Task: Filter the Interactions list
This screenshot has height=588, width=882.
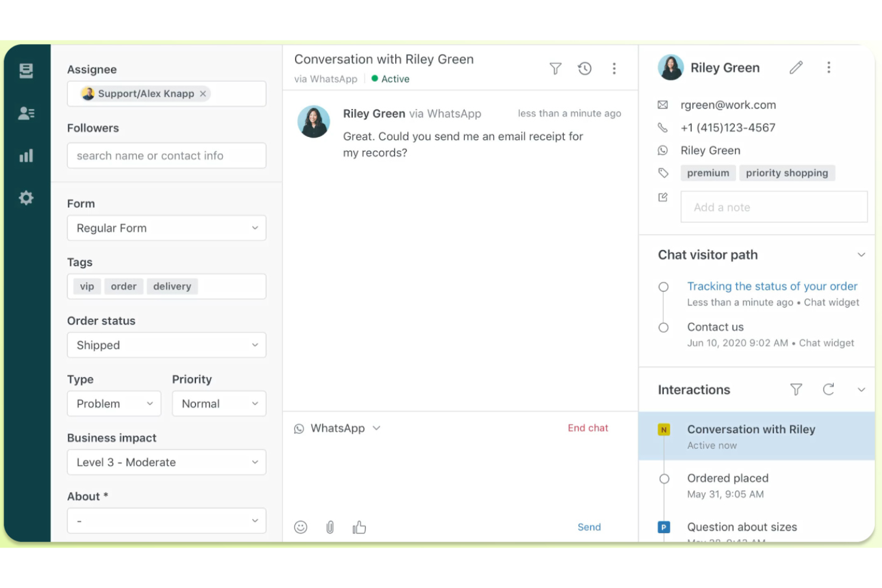Action: pyautogui.click(x=796, y=390)
